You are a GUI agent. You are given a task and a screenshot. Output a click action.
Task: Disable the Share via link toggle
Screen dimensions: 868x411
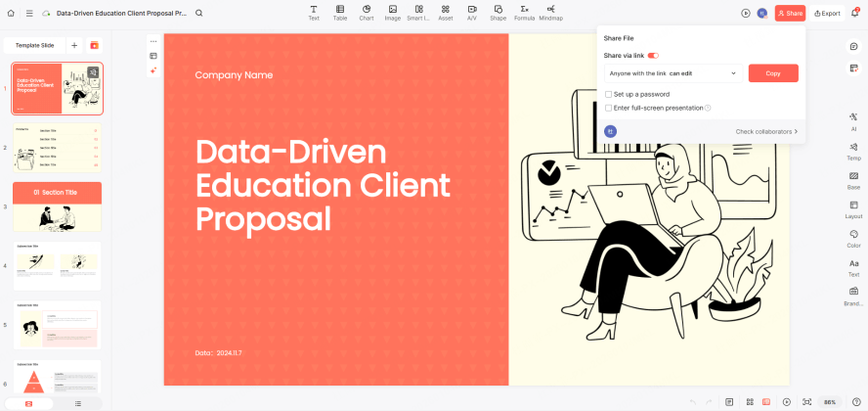point(653,56)
